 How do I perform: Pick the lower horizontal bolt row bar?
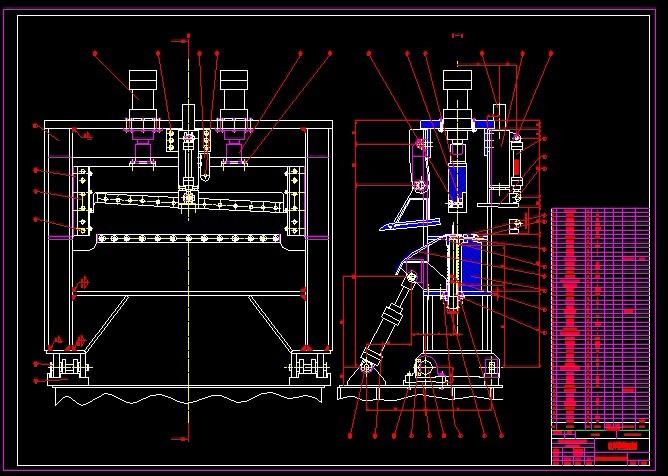[x=189, y=238]
